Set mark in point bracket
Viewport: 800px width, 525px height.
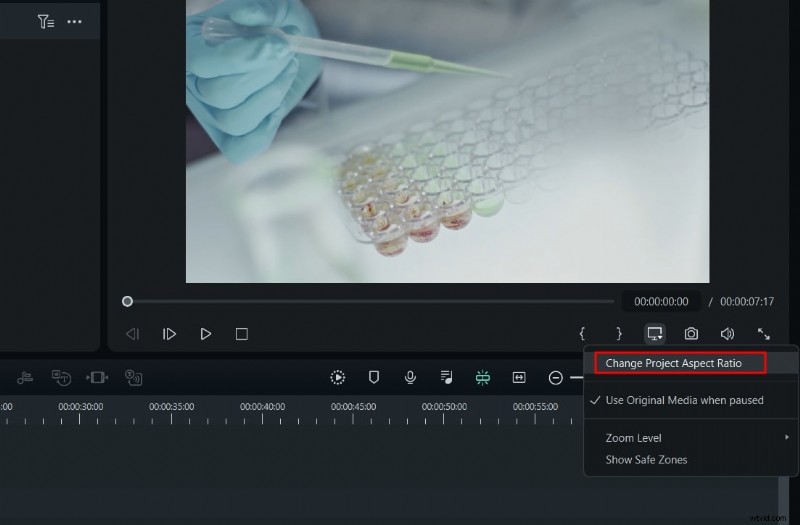coord(582,334)
